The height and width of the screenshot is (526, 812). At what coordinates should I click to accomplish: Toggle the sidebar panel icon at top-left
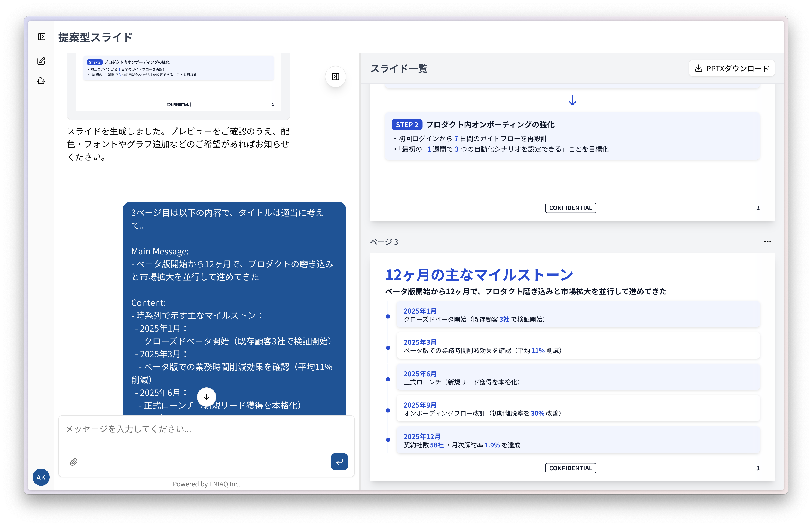[x=42, y=37]
